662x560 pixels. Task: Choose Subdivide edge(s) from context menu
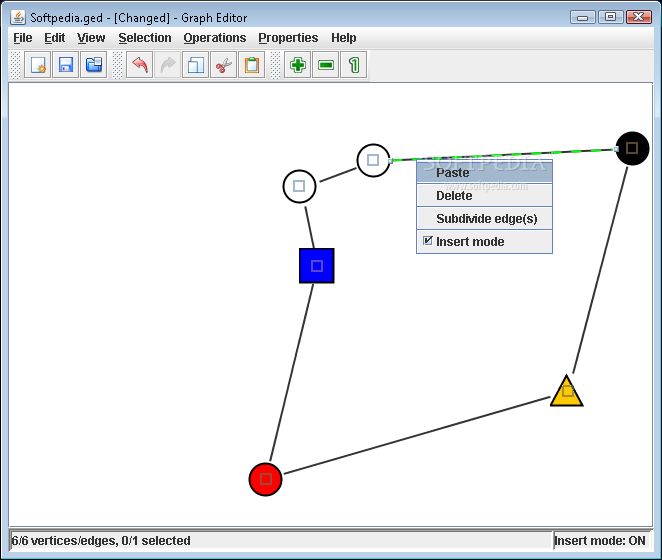[x=484, y=218]
